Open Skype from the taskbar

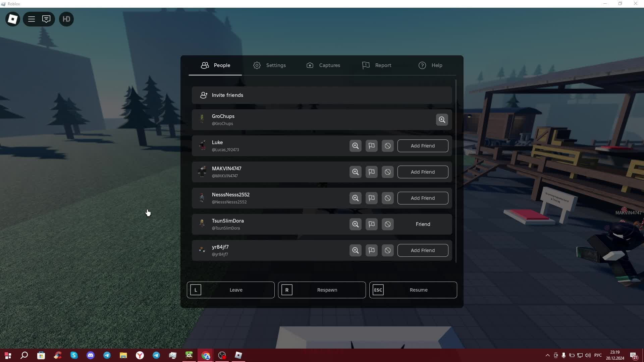pos(74,355)
